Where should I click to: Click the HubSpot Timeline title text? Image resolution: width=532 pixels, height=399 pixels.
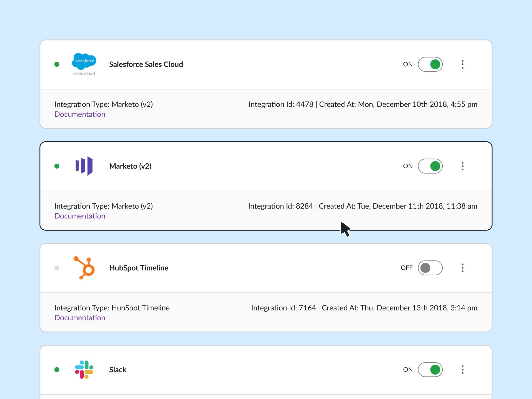(x=139, y=268)
